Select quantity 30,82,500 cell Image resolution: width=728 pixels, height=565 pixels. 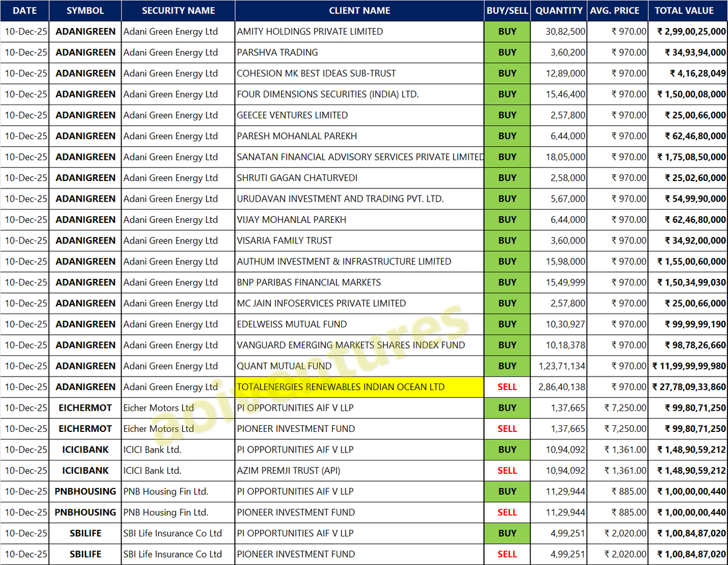[559, 32]
